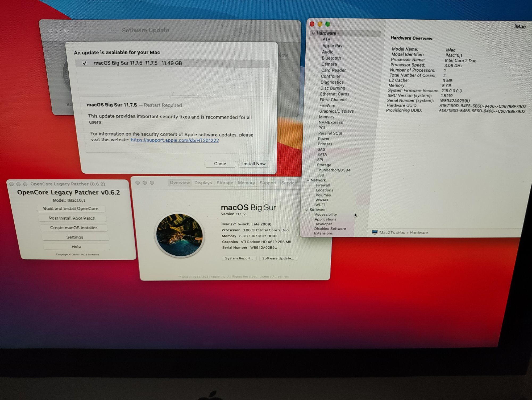Click the Software Update back arrow
The image size is (532, 400).
(83, 30)
